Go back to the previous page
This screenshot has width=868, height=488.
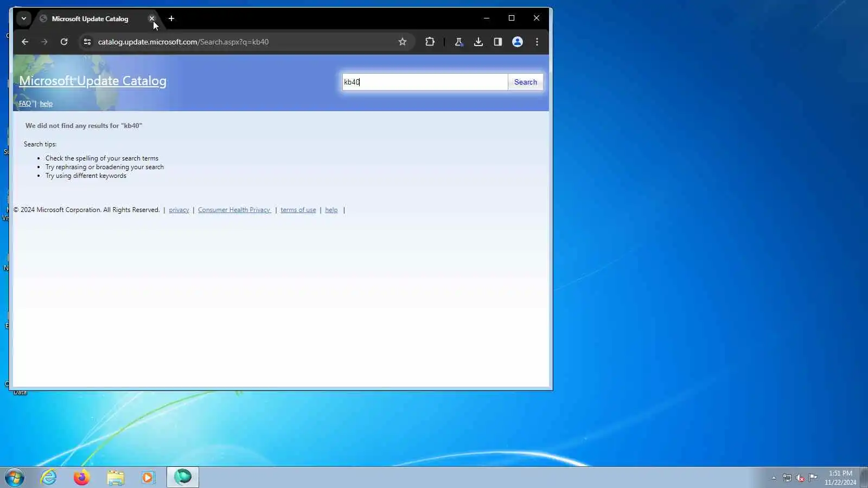[25, 42]
